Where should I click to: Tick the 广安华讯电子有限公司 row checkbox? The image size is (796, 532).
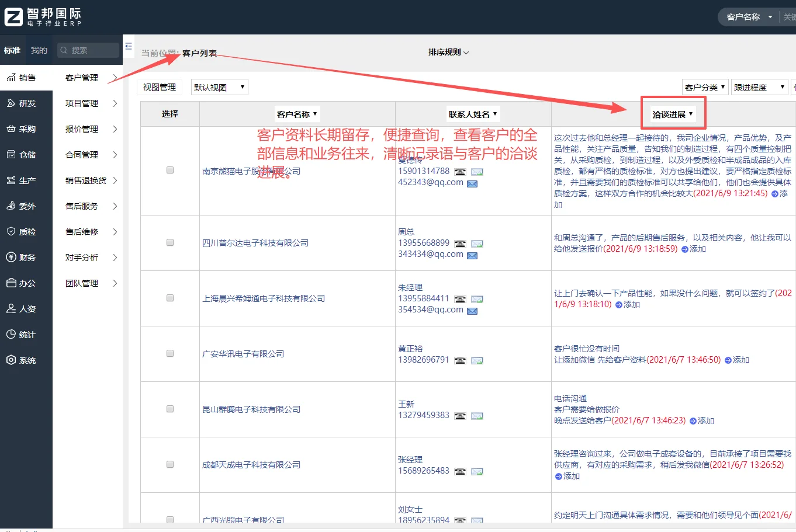(x=170, y=353)
